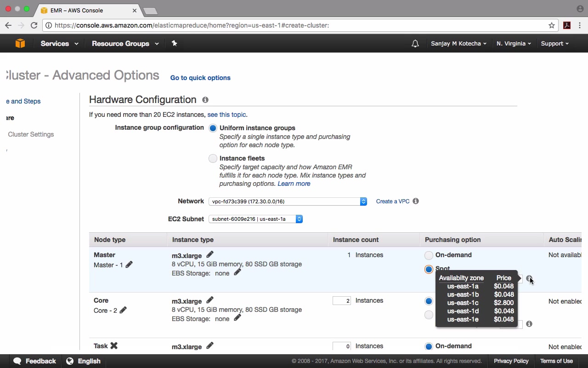Viewport: 588px width, 368px height.
Task: Click the Core spot price info icon
Action: tap(529, 324)
